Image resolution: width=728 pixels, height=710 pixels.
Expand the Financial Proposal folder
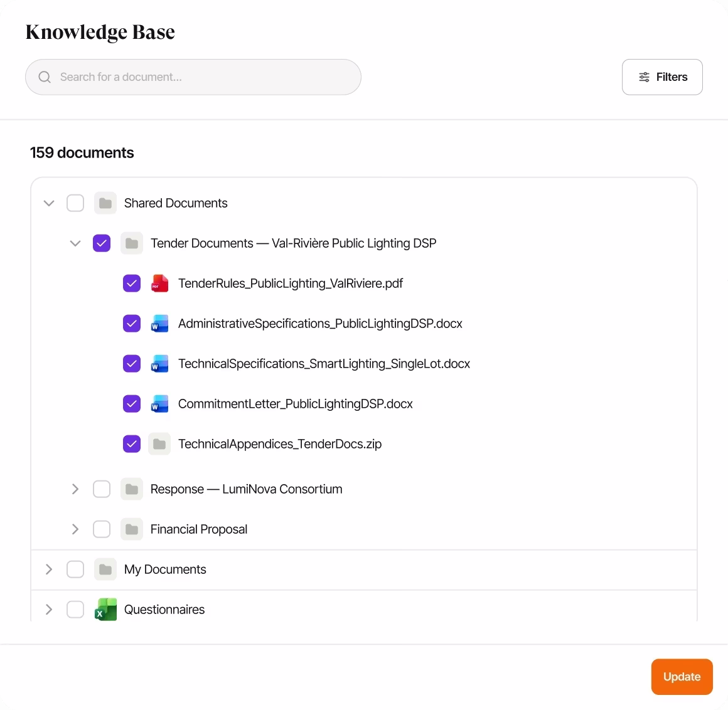click(75, 529)
